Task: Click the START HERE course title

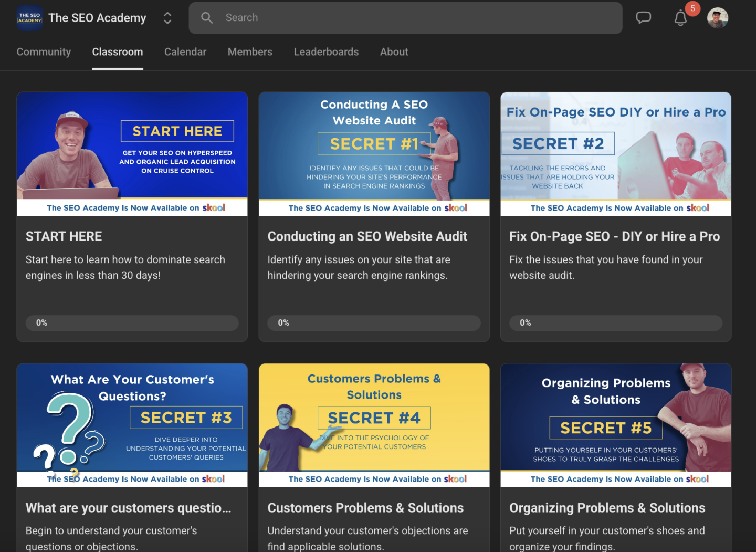Action: (x=64, y=236)
